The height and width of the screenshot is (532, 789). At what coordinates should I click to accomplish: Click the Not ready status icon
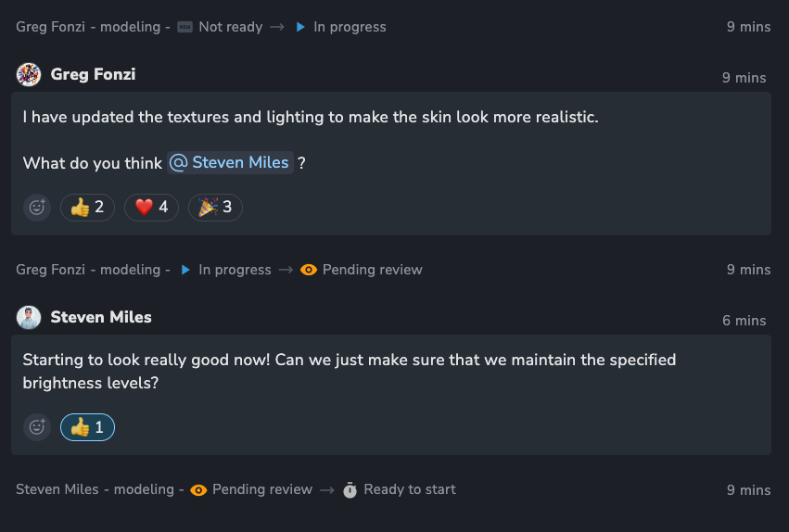[185, 27]
